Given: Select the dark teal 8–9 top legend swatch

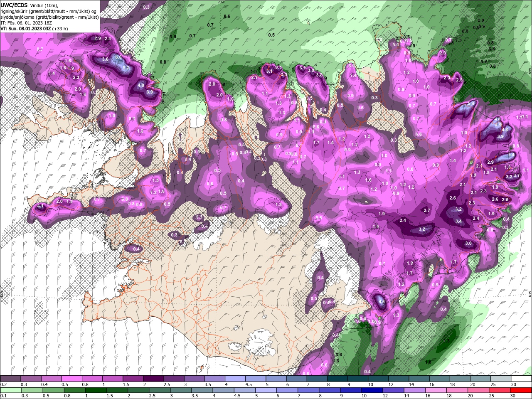Looking at the screenshot, I should click(x=337, y=379).
